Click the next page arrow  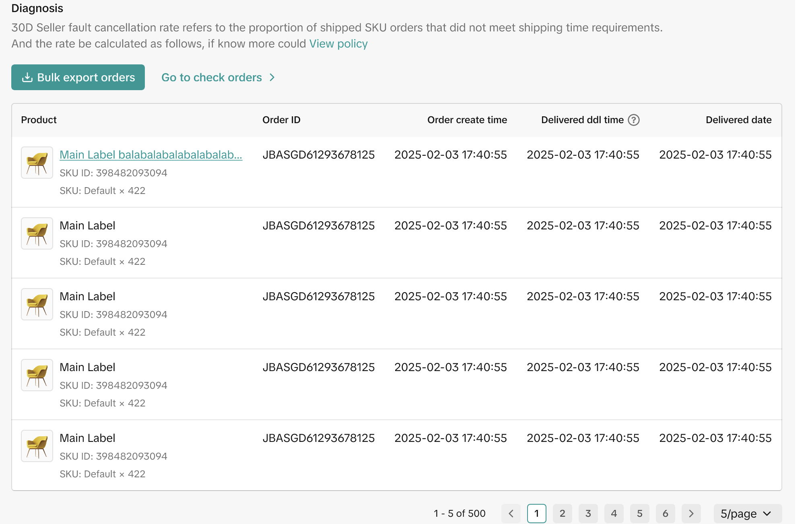pos(691,514)
